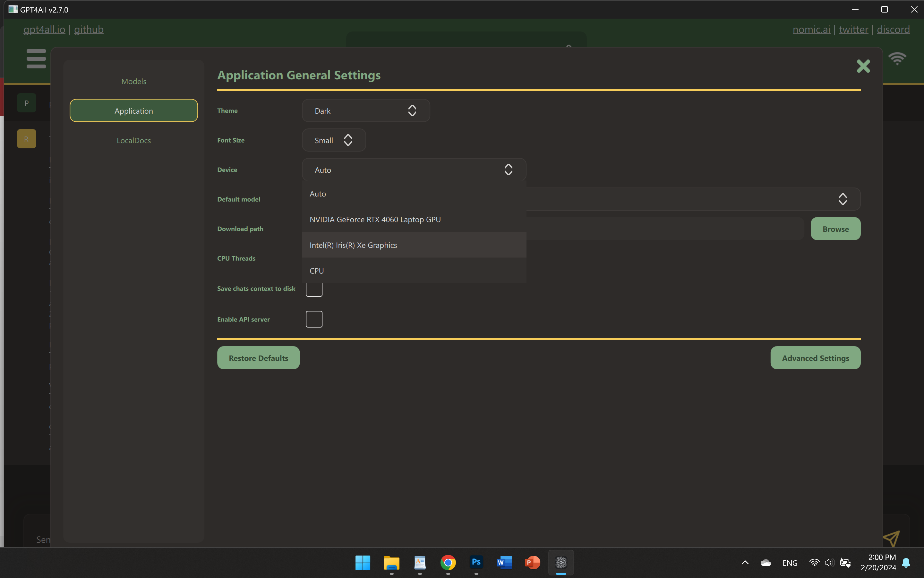This screenshot has width=924, height=578.
Task: Pick CPU from the device list
Action: point(414,270)
